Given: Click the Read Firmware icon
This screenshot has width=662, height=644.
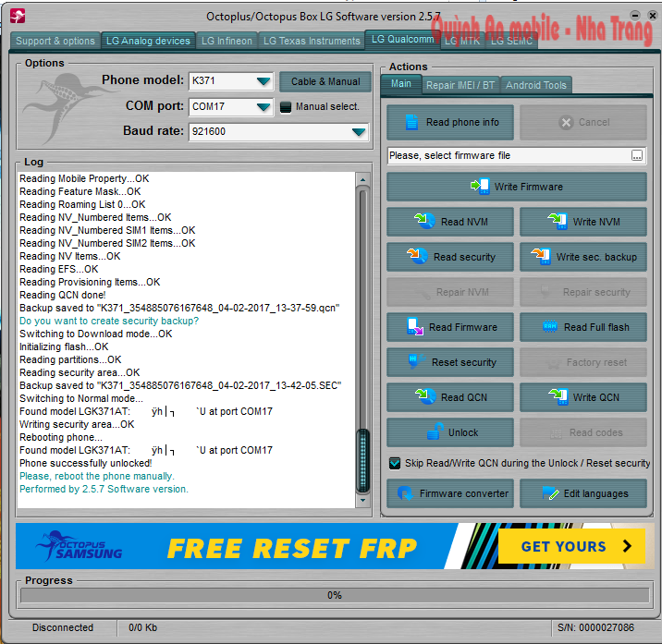Looking at the screenshot, I should [x=414, y=326].
